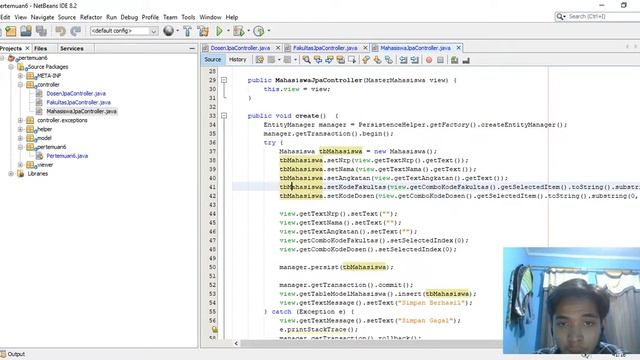Open the default config combo box

(124, 31)
